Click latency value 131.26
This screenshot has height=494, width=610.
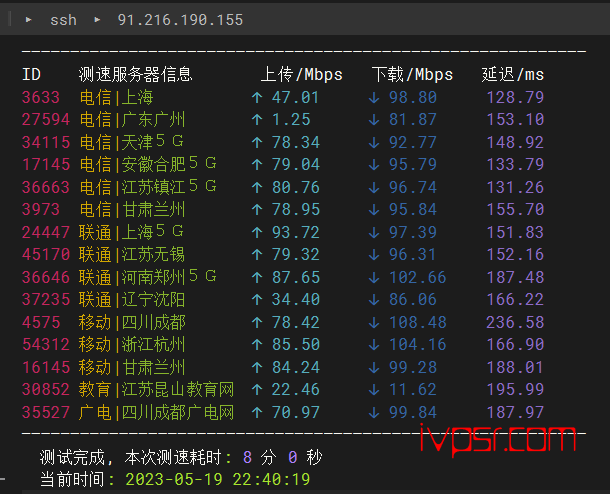(515, 187)
